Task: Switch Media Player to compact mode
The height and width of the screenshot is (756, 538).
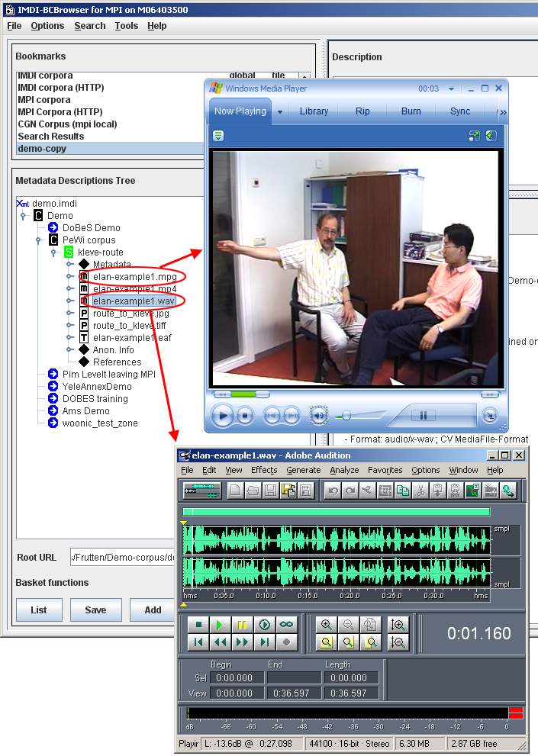Action: [x=490, y=416]
